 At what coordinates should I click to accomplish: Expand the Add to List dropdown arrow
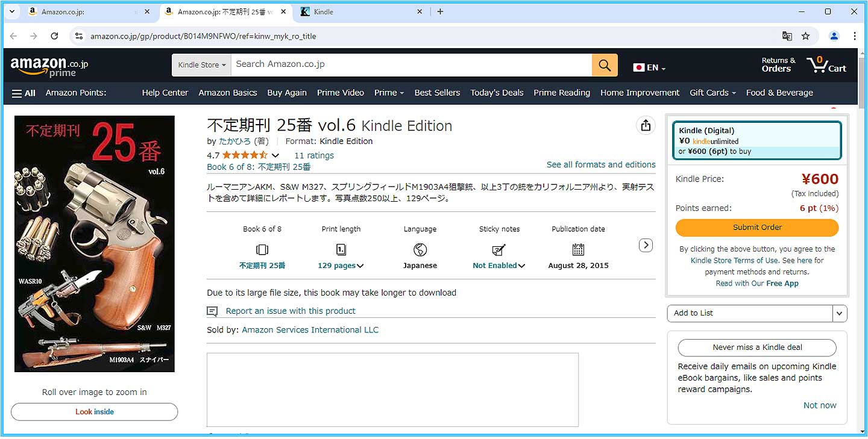point(840,313)
